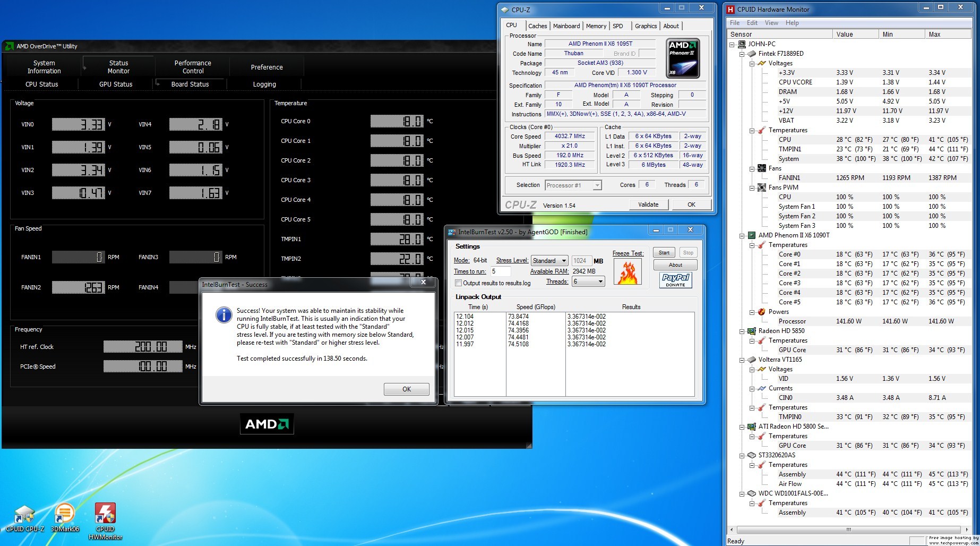Click the Preference tab in AMD OverDrive
This screenshot has height=546, width=980.
267,67
